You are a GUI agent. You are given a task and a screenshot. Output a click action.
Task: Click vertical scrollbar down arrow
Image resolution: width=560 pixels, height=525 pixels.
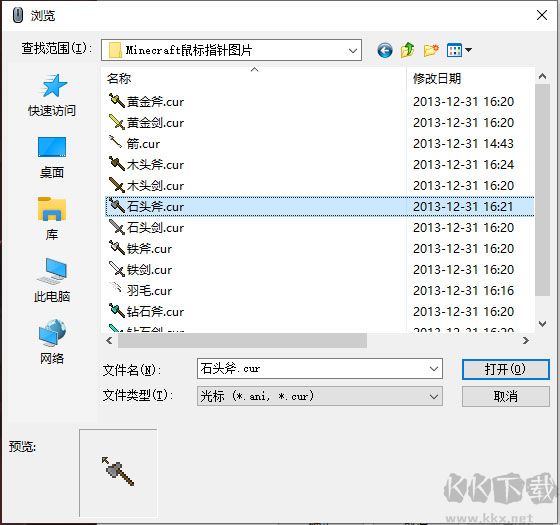[x=542, y=324]
